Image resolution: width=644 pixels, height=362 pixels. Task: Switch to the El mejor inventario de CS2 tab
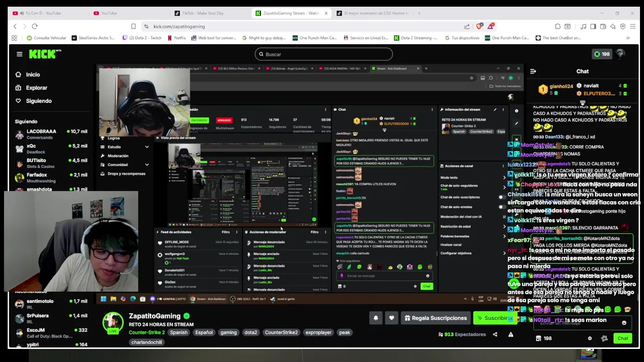point(372,13)
